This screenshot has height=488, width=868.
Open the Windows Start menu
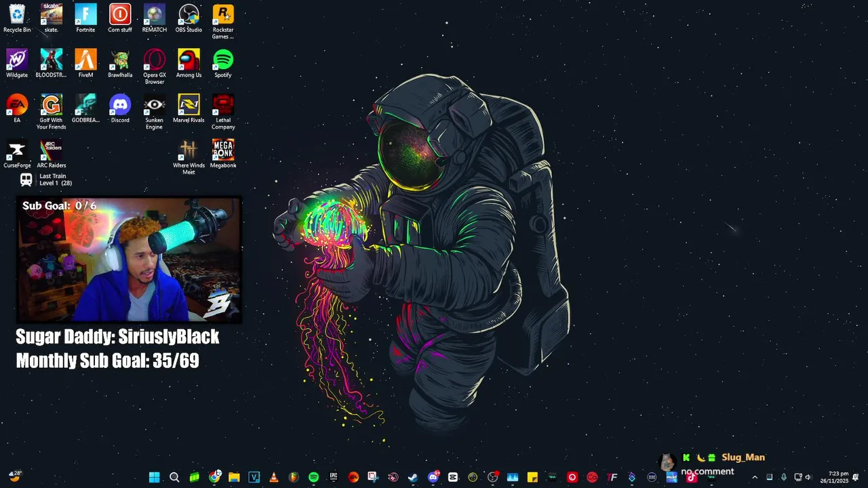click(154, 477)
